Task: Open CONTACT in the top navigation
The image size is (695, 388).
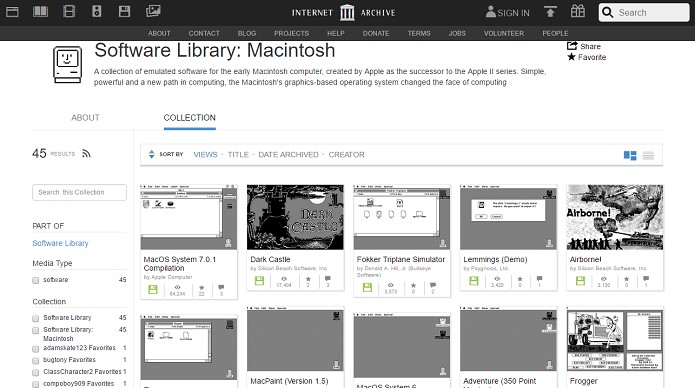Action: click(x=204, y=33)
